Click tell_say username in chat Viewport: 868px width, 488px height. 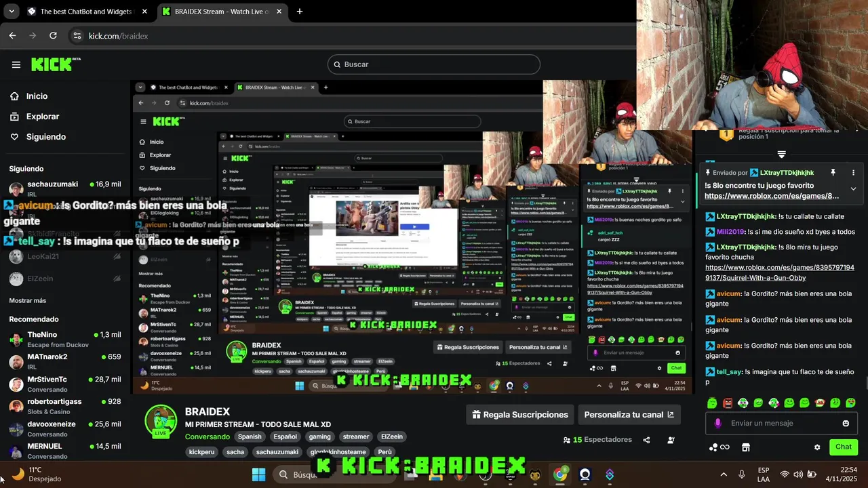(729, 371)
